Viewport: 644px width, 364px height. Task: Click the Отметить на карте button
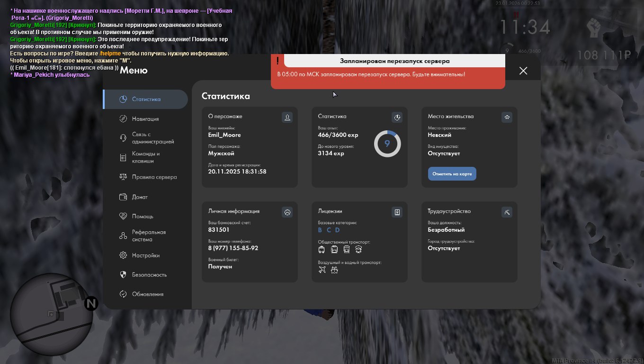452,174
